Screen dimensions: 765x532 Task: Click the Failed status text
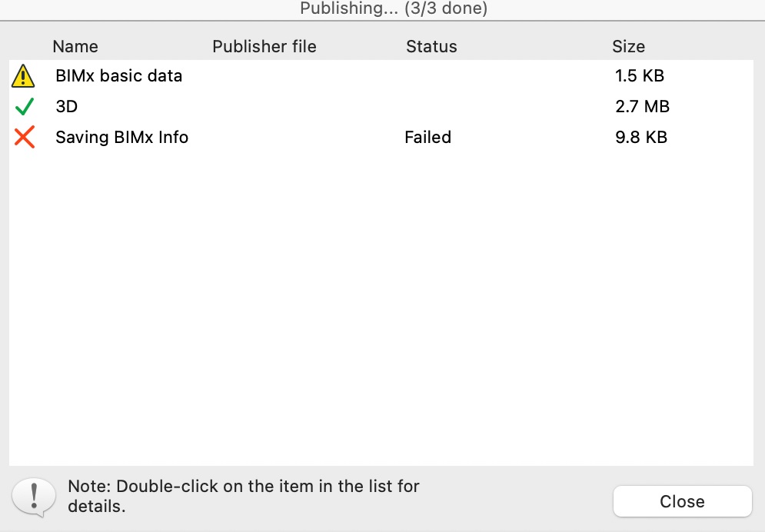point(428,137)
